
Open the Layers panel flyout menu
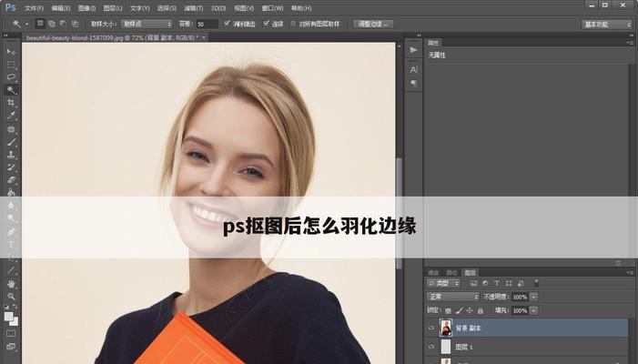tap(629, 272)
